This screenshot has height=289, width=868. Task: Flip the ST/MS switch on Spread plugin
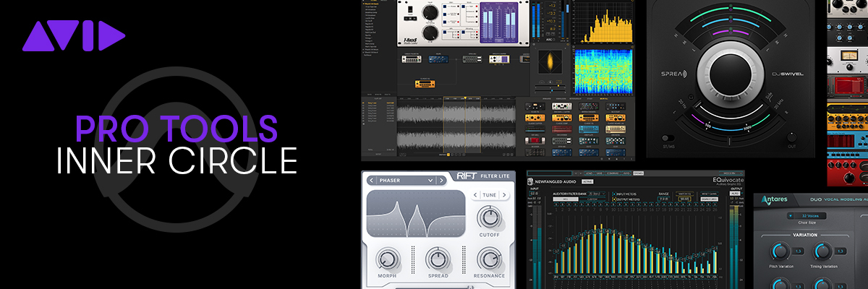(x=668, y=137)
